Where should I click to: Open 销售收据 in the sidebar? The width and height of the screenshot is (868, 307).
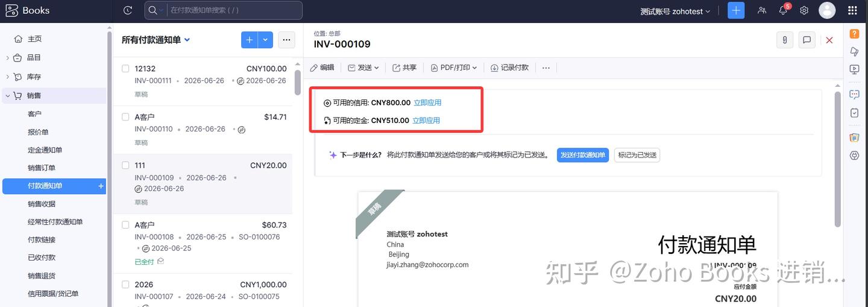(42, 204)
